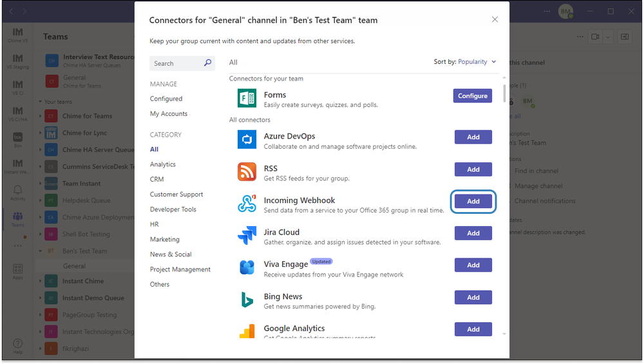Viewport: 644px width, 364px height.
Task: Click the Incoming Webhook icon
Action: pos(247,204)
